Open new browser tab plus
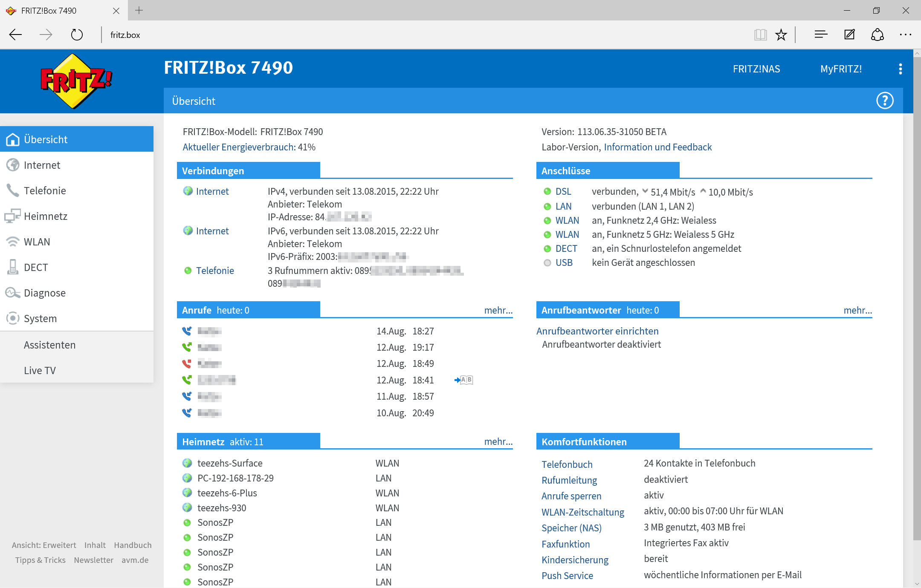The width and height of the screenshot is (921, 588). click(139, 10)
